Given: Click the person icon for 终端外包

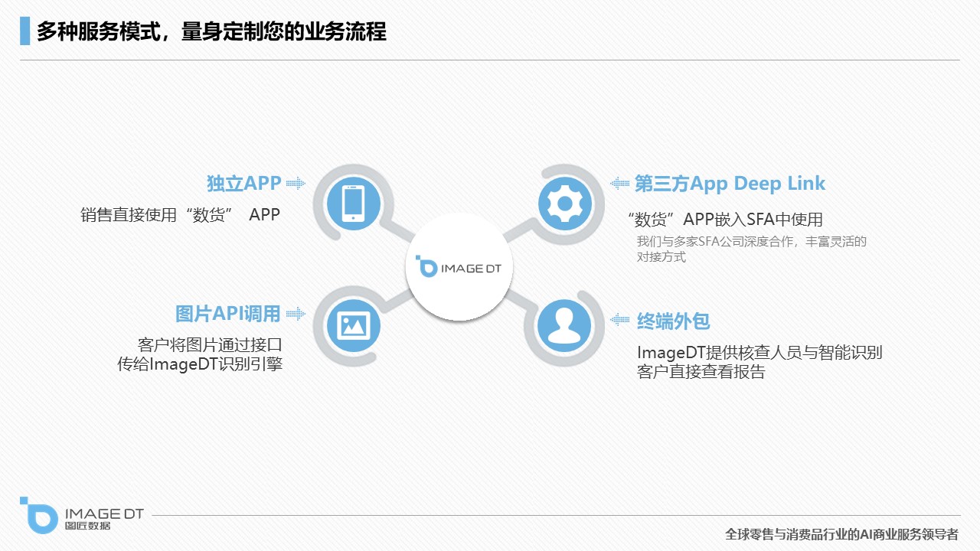Looking at the screenshot, I should coord(564,326).
